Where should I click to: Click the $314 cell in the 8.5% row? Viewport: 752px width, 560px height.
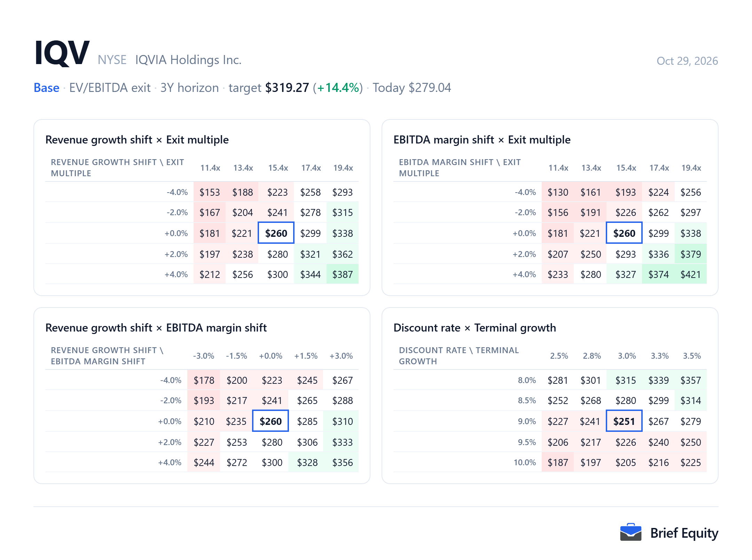pyautogui.click(x=691, y=400)
